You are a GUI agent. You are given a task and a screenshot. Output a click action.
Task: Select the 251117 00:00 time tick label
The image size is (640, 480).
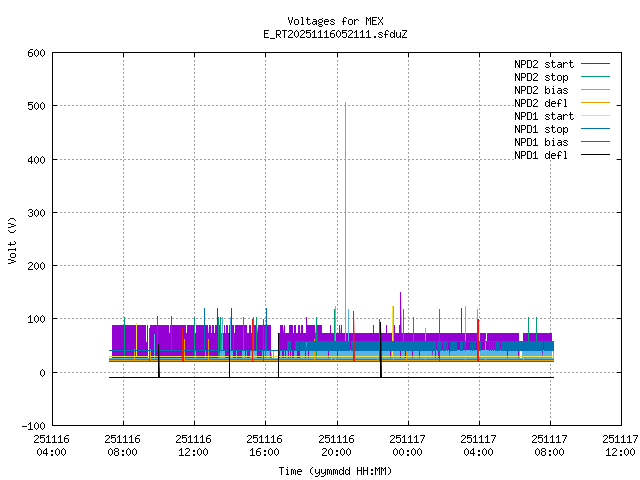pos(407,445)
